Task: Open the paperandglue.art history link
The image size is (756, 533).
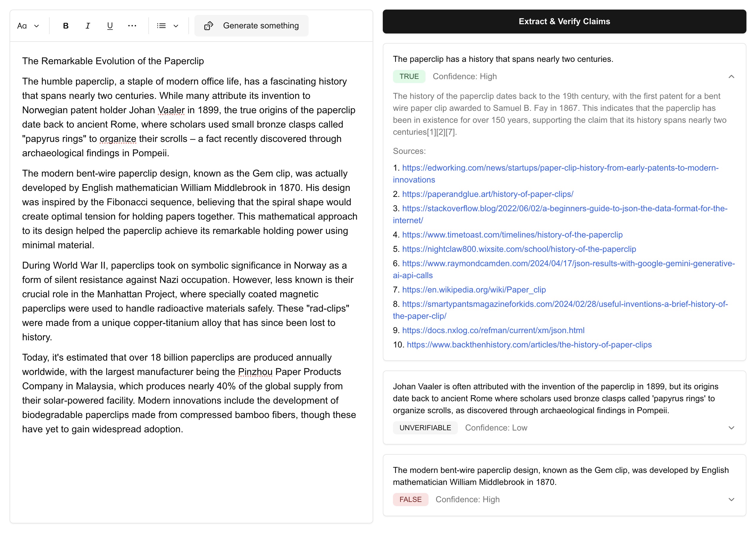Action: pyautogui.click(x=487, y=194)
